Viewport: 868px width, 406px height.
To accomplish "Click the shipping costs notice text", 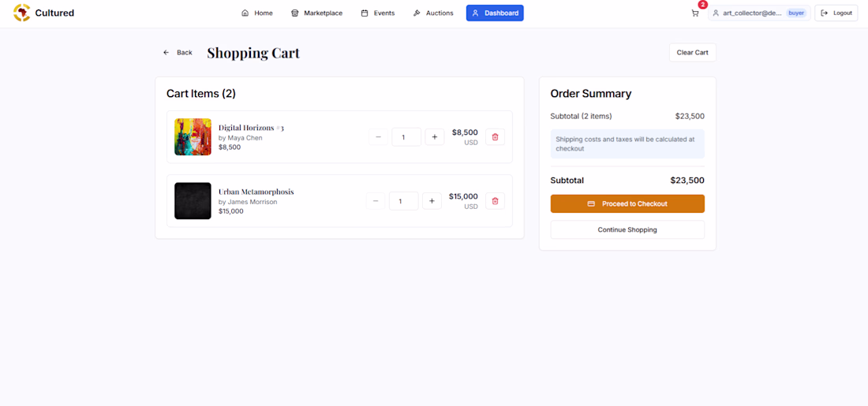I will [x=625, y=143].
